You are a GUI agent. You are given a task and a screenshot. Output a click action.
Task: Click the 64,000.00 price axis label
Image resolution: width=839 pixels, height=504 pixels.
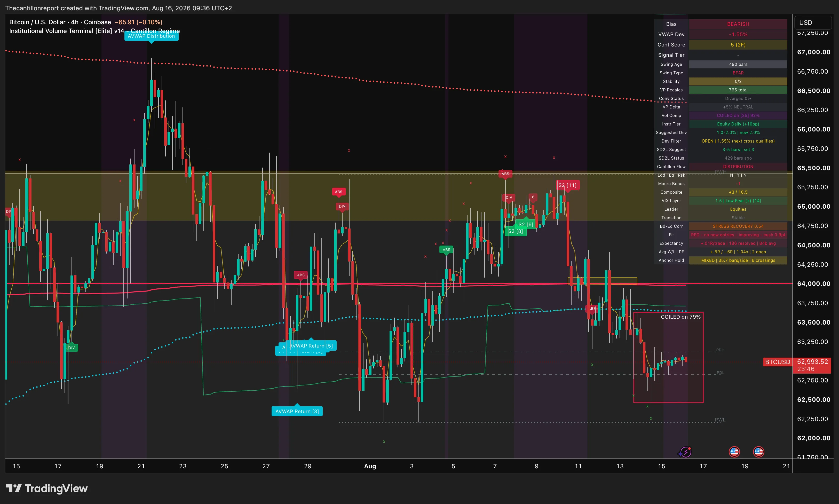point(813,283)
